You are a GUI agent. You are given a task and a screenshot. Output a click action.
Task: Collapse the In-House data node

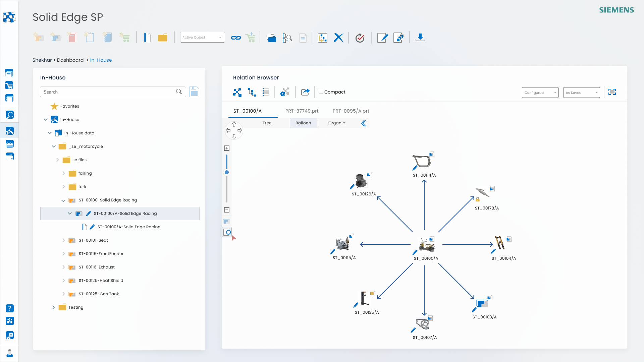click(50, 133)
